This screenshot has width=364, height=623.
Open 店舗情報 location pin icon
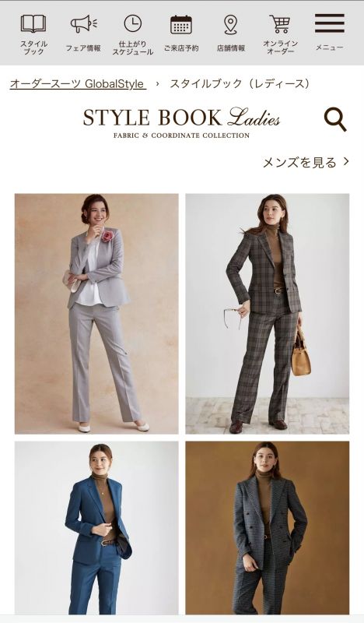click(x=231, y=25)
